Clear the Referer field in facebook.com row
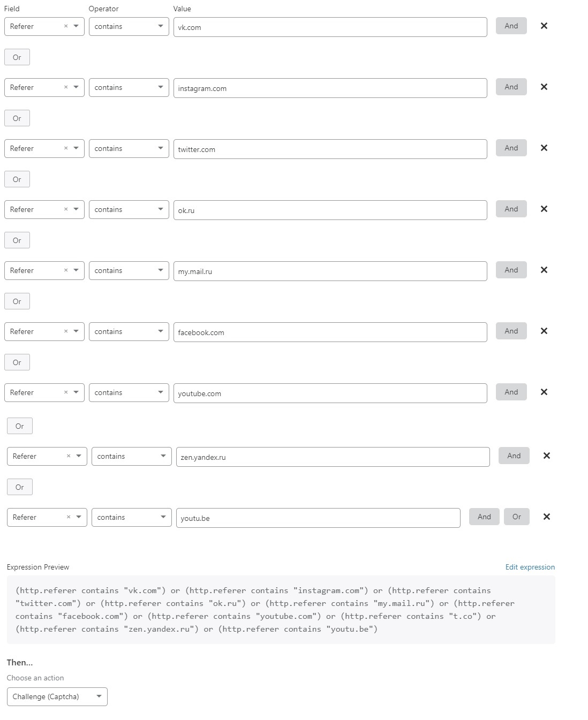The height and width of the screenshot is (720, 588). 66,331
